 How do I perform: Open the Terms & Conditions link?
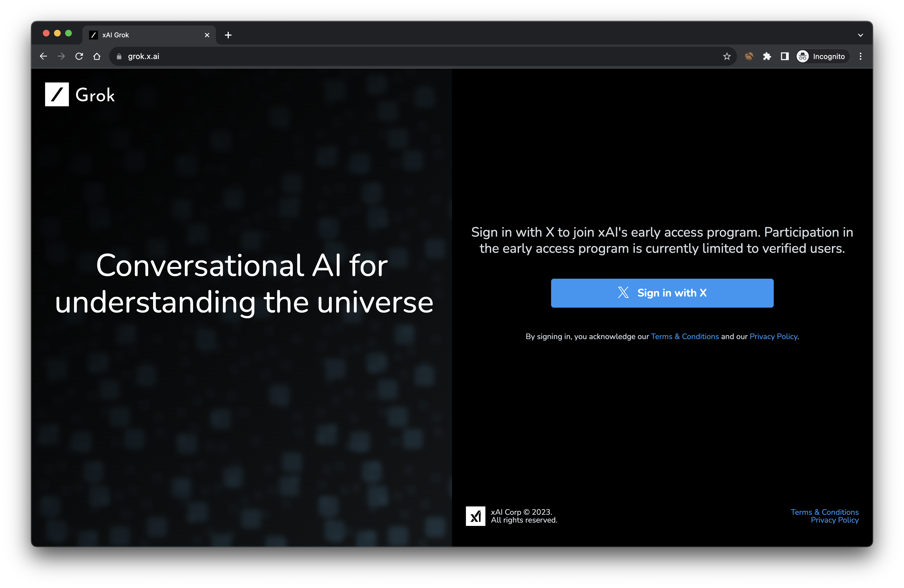click(x=685, y=337)
